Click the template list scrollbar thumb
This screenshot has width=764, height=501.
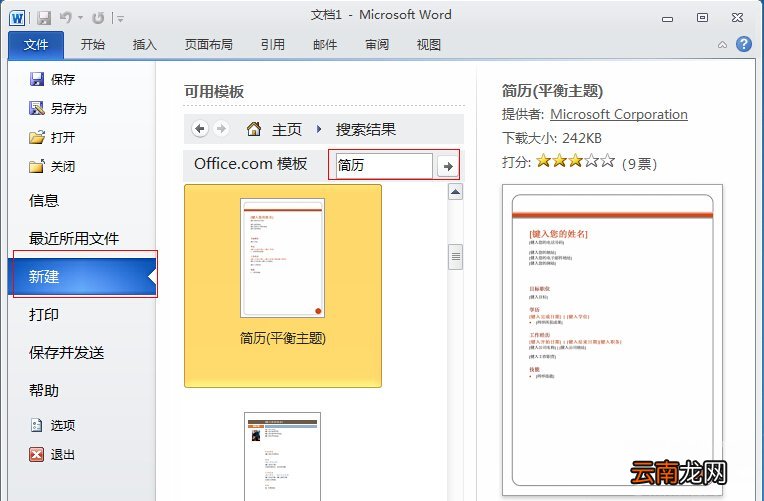pyautogui.click(x=455, y=256)
